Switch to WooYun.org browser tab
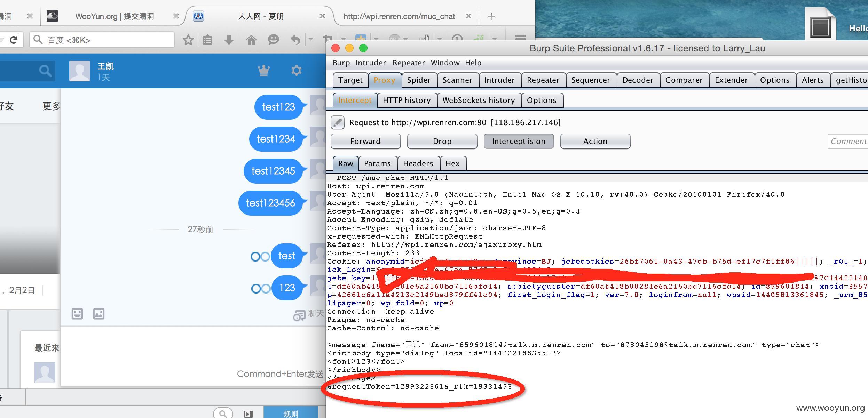Image resolution: width=868 pixels, height=418 pixels. (114, 16)
